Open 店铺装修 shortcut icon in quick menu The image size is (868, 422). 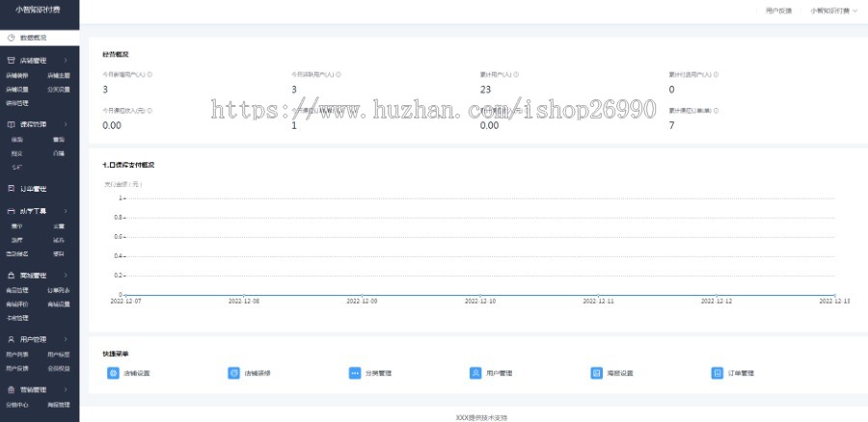click(233, 373)
